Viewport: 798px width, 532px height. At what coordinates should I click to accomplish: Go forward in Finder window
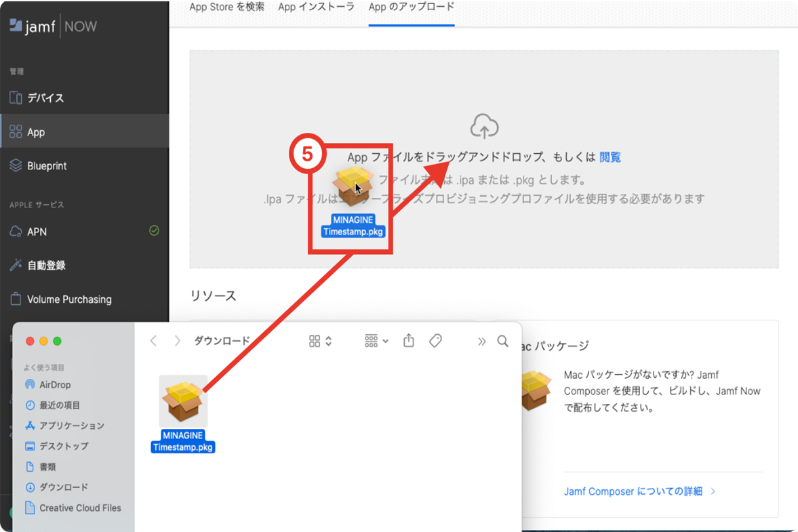click(176, 341)
